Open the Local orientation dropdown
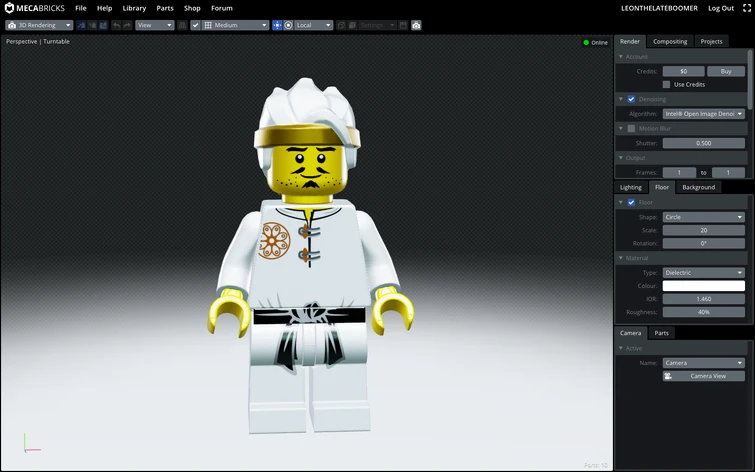Image resolution: width=755 pixels, height=472 pixels. point(313,25)
